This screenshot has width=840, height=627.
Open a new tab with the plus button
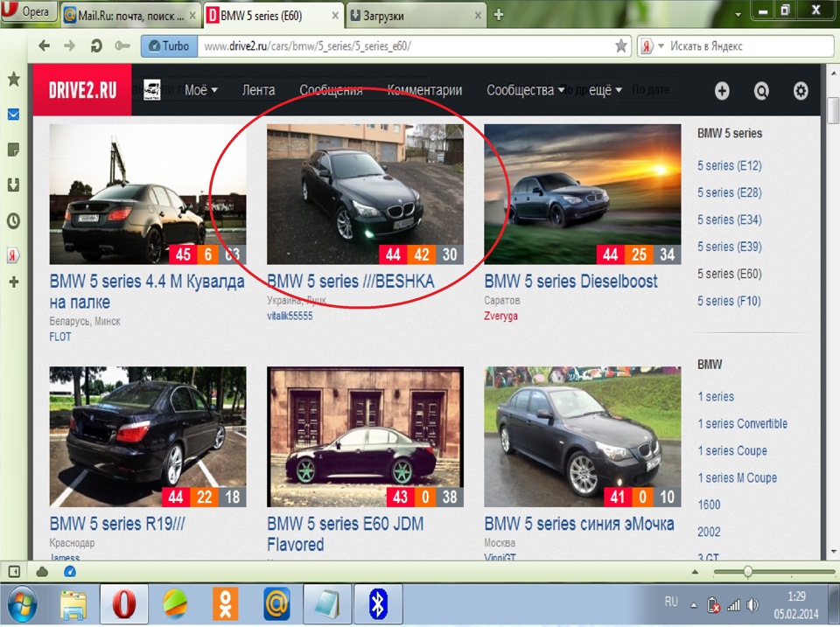click(498, 15)
